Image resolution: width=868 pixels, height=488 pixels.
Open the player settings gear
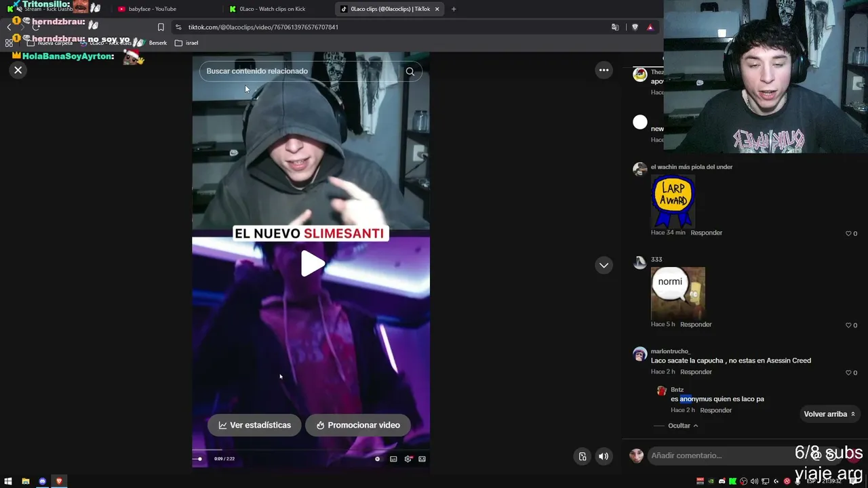click(x=408, y=459)
